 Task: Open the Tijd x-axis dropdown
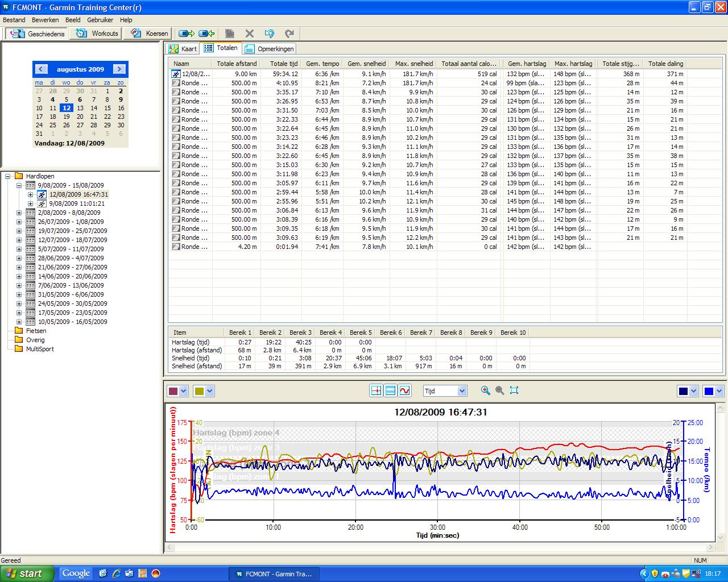pyautogui.click(x=462, y=391)
